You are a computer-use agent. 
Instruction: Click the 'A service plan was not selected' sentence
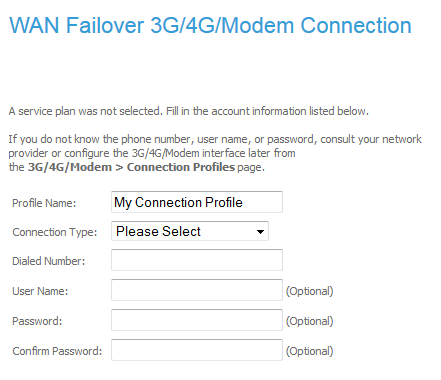pyautogui.click(x=189, y=111)
